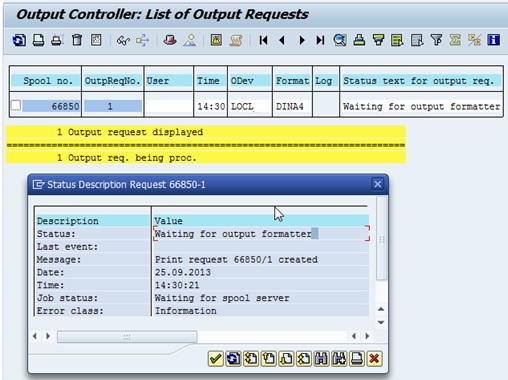
Task: Click the dialog's Refresh icon
Action: pos(233,359)
